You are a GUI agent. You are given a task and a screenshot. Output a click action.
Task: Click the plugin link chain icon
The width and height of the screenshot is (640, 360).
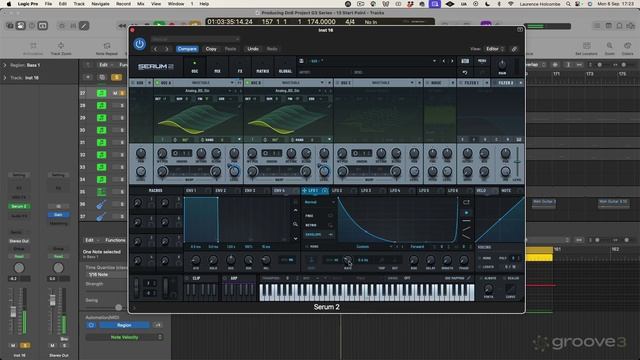coord(514,49)
